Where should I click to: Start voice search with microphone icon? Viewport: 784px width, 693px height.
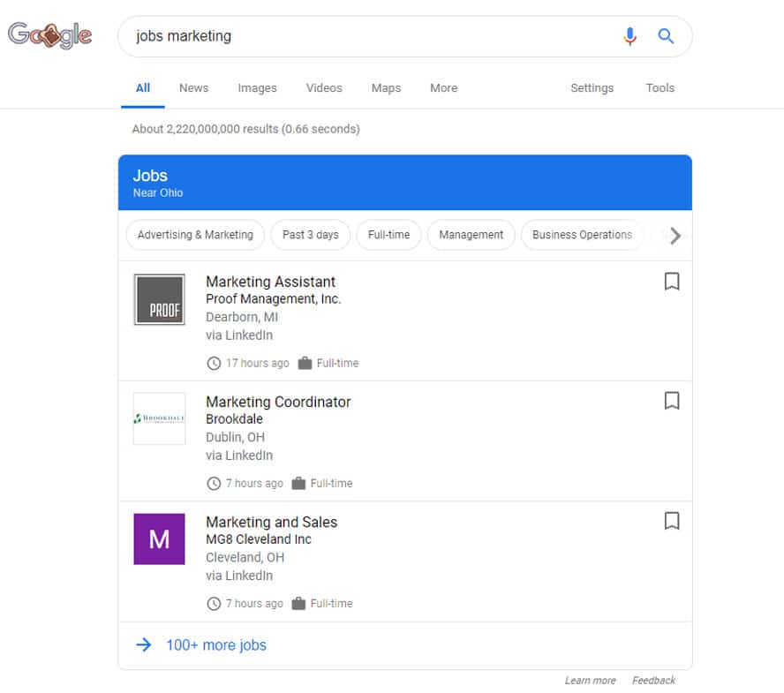(x=630, y=36)
